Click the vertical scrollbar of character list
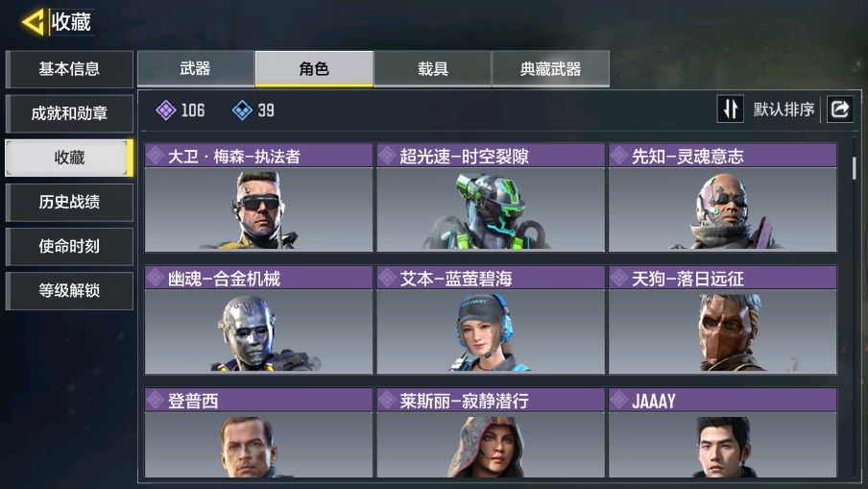Viewport: 868px width, 489px height. (855, 168)
